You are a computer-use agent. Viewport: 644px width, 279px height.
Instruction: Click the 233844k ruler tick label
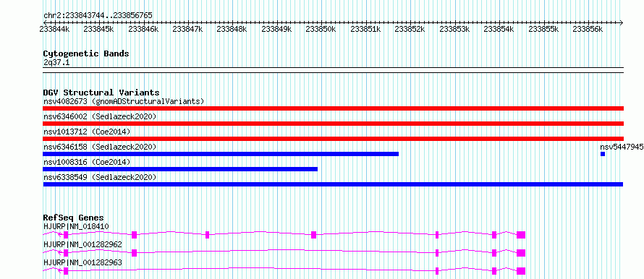(x=54, y=29)
